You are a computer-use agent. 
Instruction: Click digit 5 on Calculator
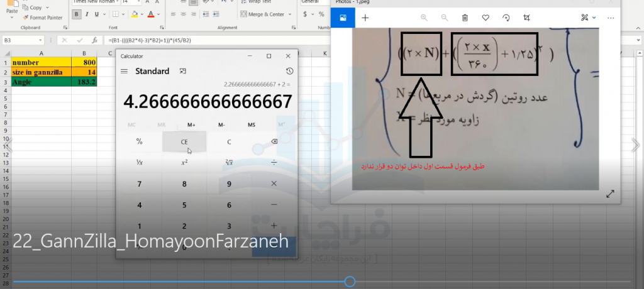tap(184, 205)
